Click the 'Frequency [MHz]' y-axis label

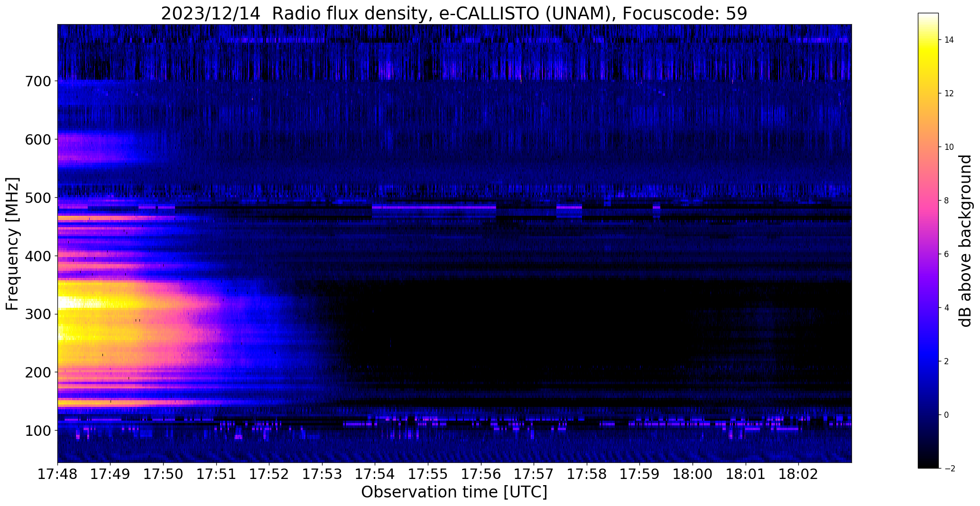coord(13,244)
